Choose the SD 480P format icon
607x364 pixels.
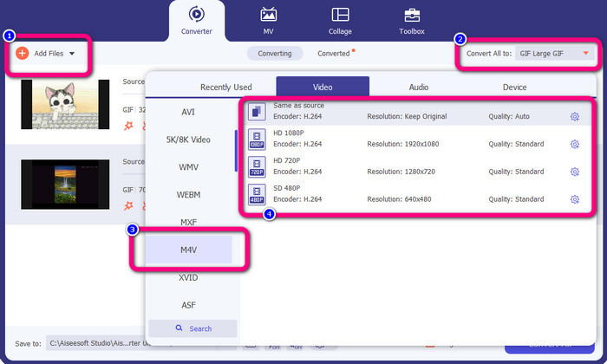(256, 194)
